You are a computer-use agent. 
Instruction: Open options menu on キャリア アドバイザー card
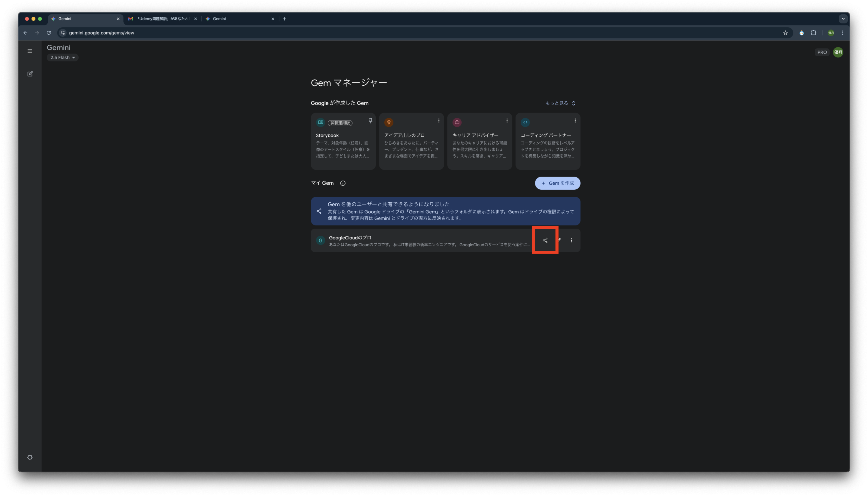(507, 121)
